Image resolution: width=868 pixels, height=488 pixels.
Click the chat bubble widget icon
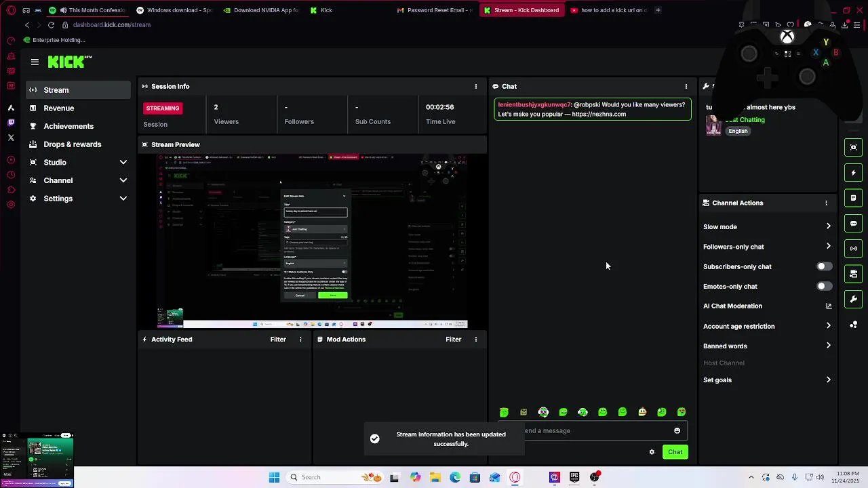click(854, 224)
